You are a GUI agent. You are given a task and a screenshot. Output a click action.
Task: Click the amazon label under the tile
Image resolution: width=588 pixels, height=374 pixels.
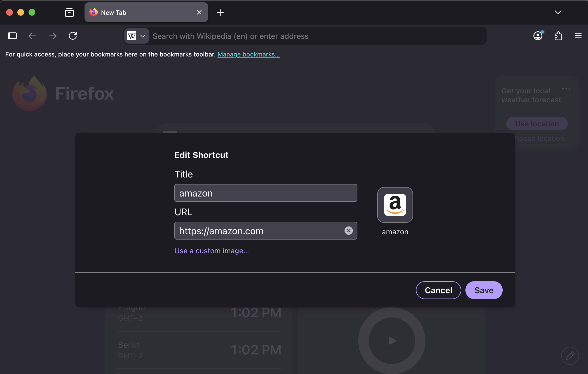click(395, 232)
